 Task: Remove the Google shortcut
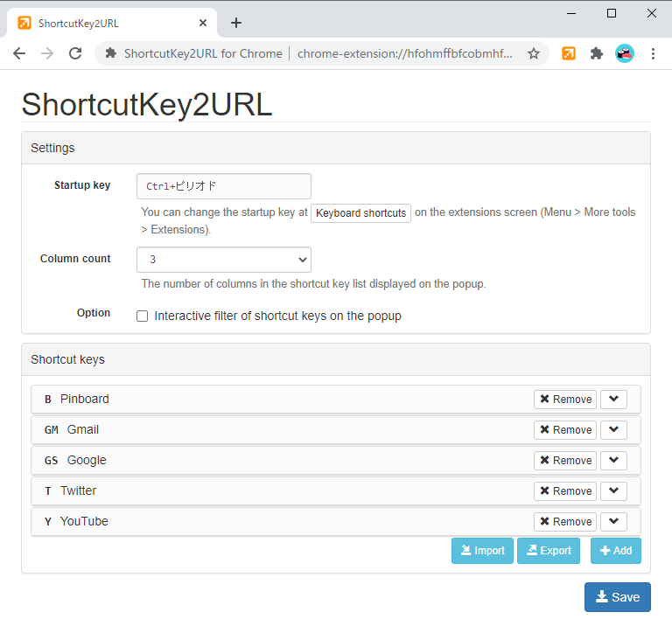[565, 460]
